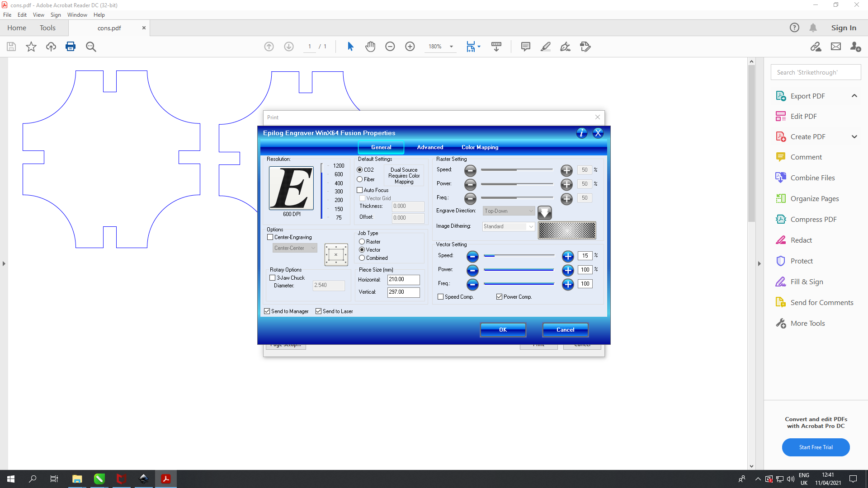Choose the Selection arrow tool

350,47
